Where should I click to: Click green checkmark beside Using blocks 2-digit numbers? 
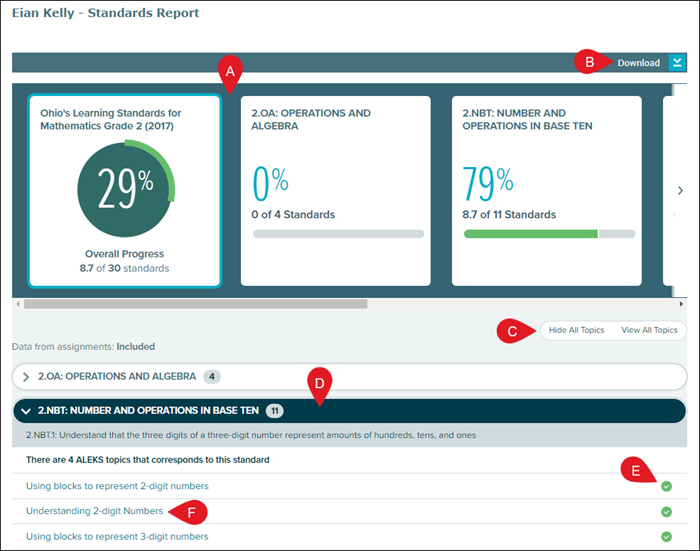coord(666,486)
